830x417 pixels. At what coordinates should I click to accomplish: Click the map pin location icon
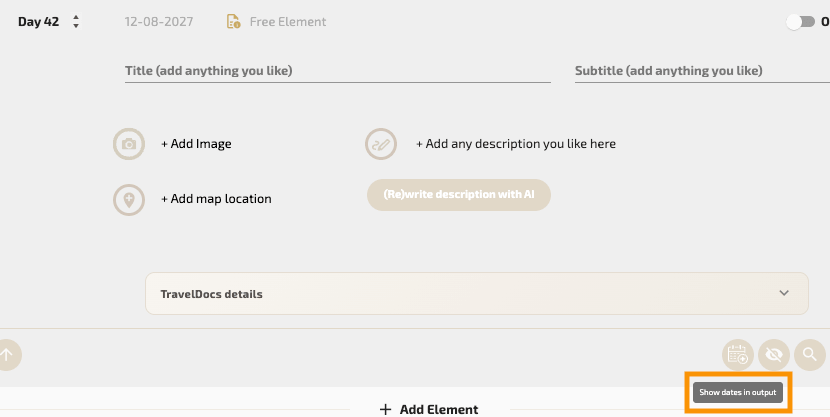[x=129, y=199]
